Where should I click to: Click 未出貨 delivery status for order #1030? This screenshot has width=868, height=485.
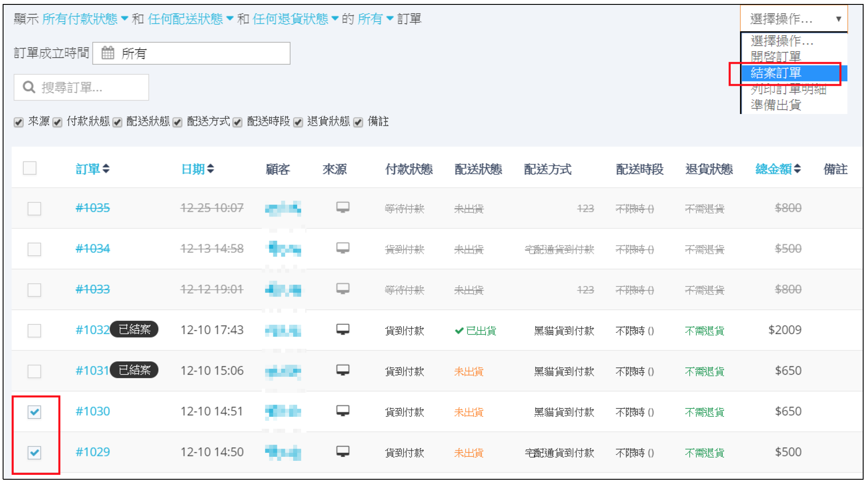[469, 412]
